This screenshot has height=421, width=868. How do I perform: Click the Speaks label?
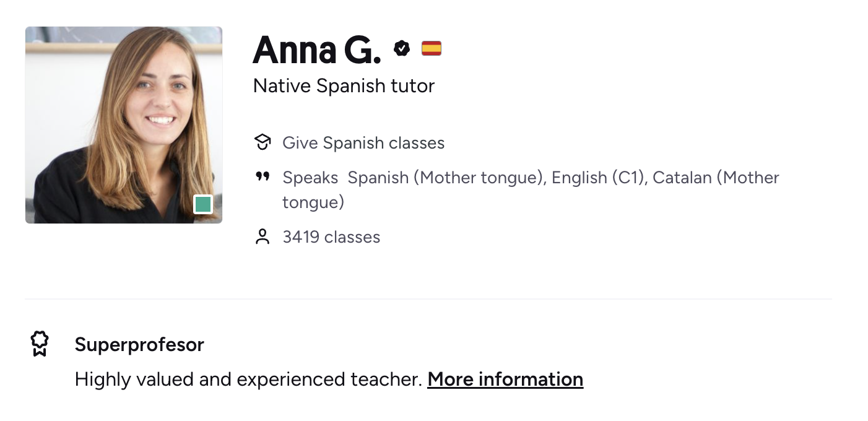pos(310,178)
